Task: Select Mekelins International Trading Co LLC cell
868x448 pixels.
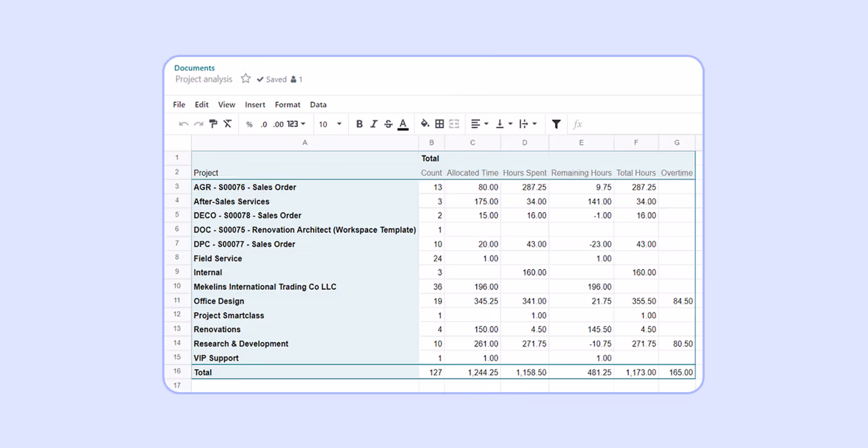Action: (x=305, y=286)
